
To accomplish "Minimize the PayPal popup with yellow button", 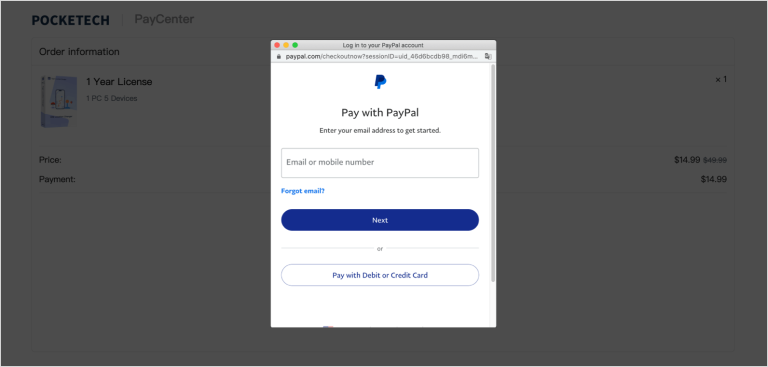I will [x=286, y=45].
